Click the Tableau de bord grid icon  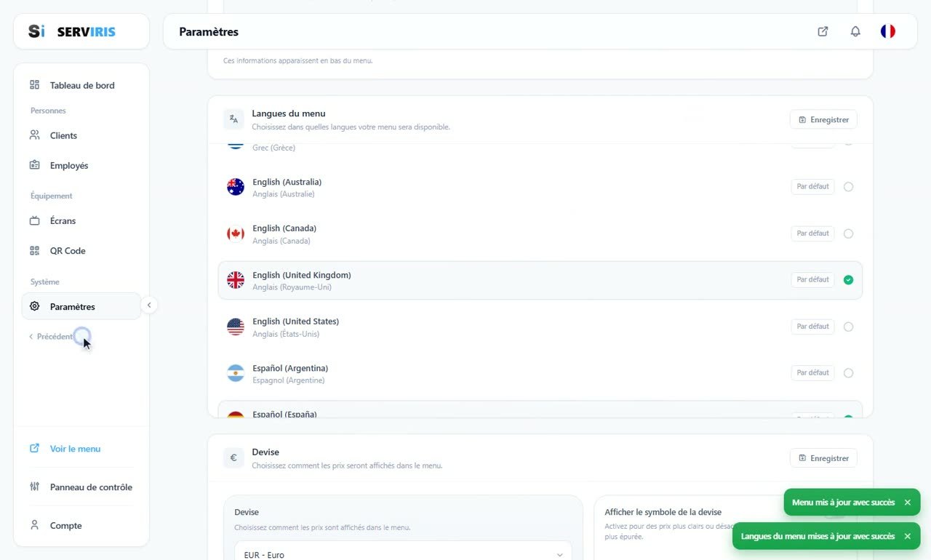tap(34, 85)
